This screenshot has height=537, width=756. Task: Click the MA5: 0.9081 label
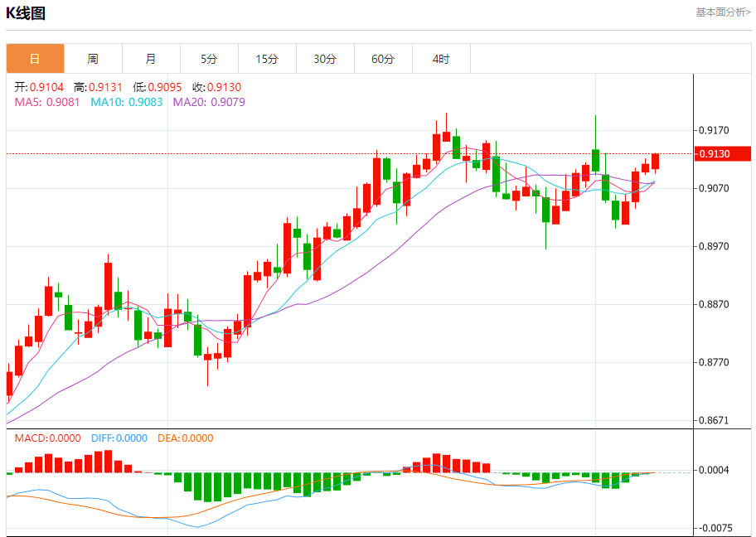point(46,102)
